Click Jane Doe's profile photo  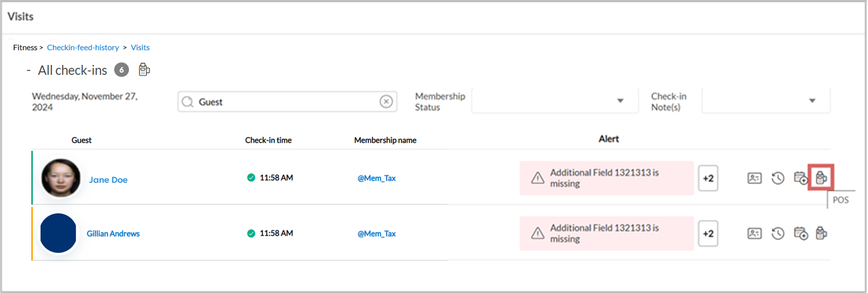pos(61,178)
